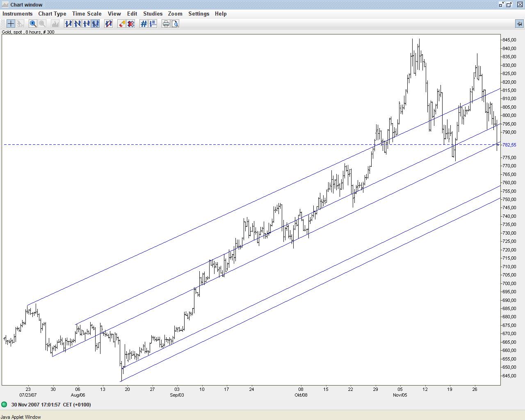Select the crosshair cursor tool
The image size is (525, 420).
pyautogui.click(x=11, y=24)
